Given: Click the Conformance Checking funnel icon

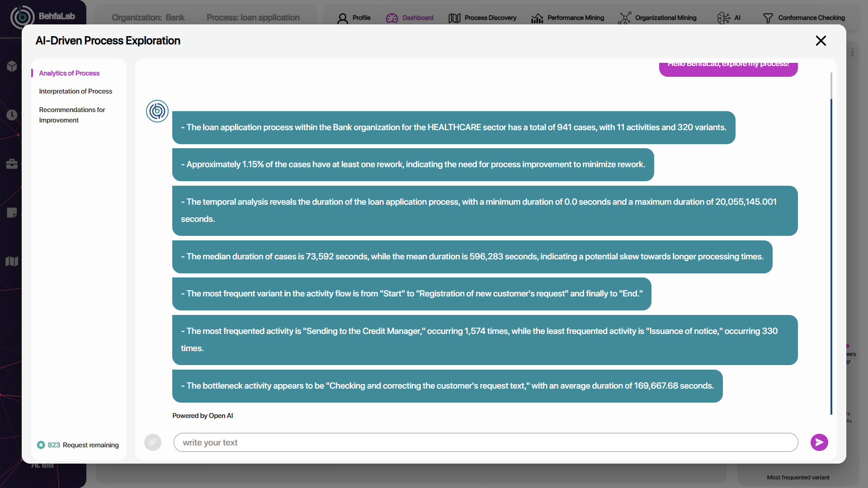Looking at the screenshot, I should click(x=768, y=18).
